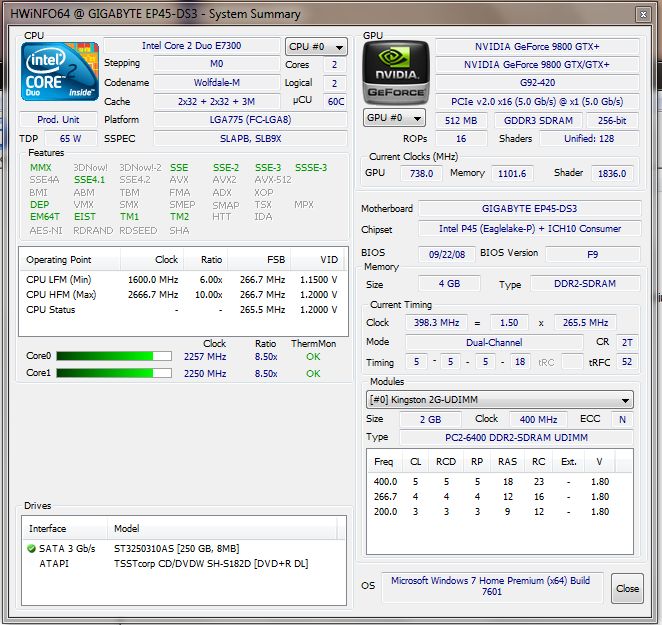Select the CPU Status row
Viewport: 662px width, 625px height.
(x=182, y=310)
